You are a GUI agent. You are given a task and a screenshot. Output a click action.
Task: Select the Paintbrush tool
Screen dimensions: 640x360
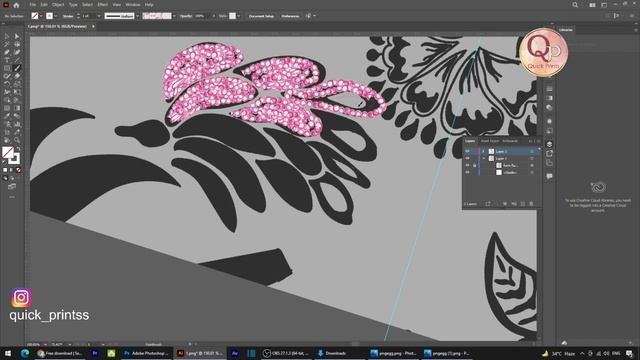17,68
